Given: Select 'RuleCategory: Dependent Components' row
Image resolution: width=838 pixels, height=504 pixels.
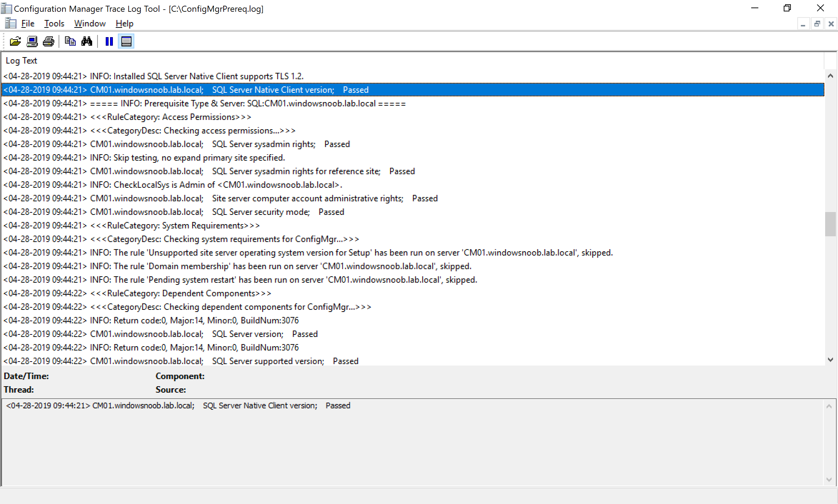Looking at the screenshot, I should point(413,293).
